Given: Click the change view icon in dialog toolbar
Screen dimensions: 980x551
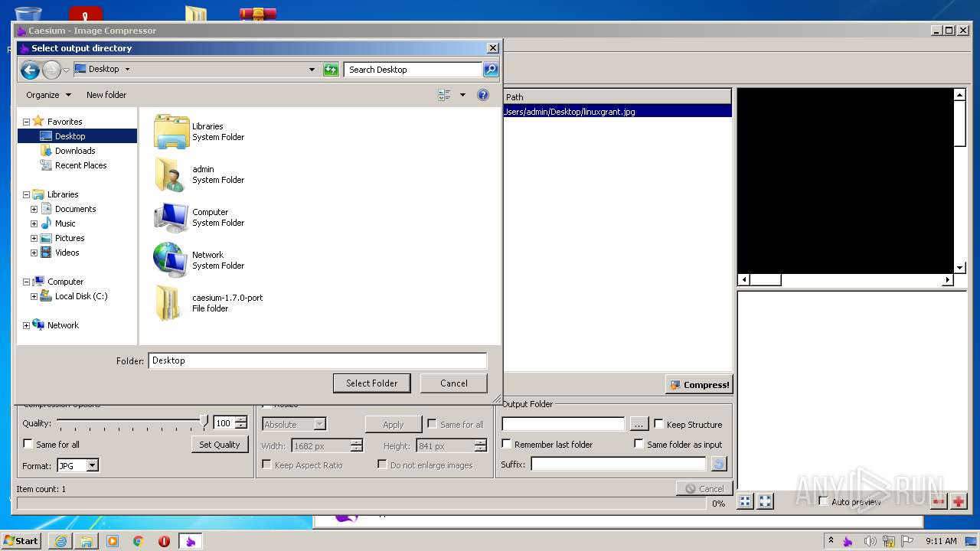Looking at the screenshot, I should point(444,95).
